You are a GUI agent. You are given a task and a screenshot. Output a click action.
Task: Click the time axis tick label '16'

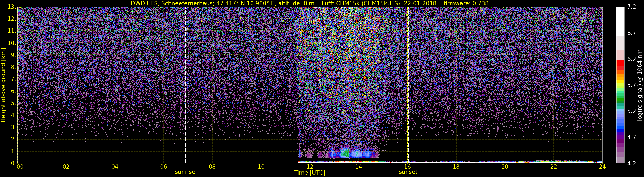coord(407,167)
